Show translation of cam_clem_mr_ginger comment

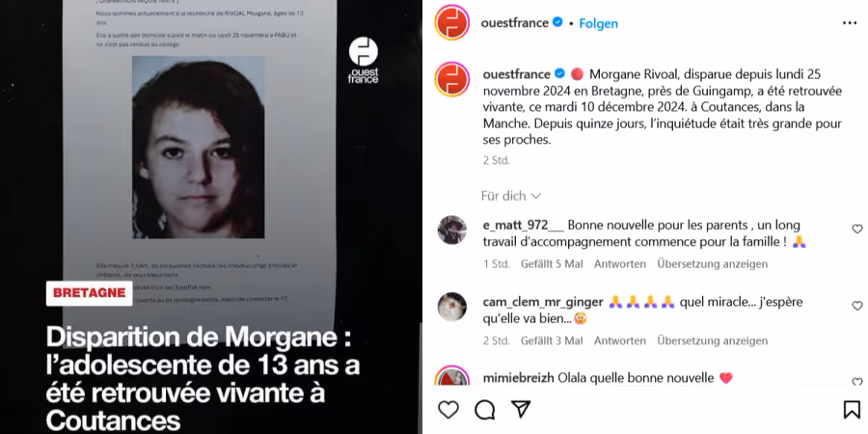(x=713, y=341)
